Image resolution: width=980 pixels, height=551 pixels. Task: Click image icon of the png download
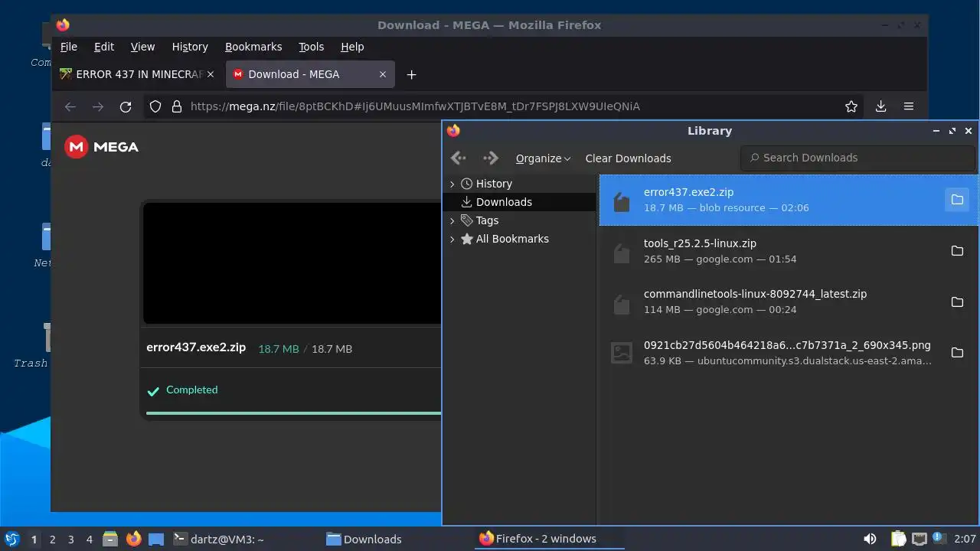pos(622,353)
